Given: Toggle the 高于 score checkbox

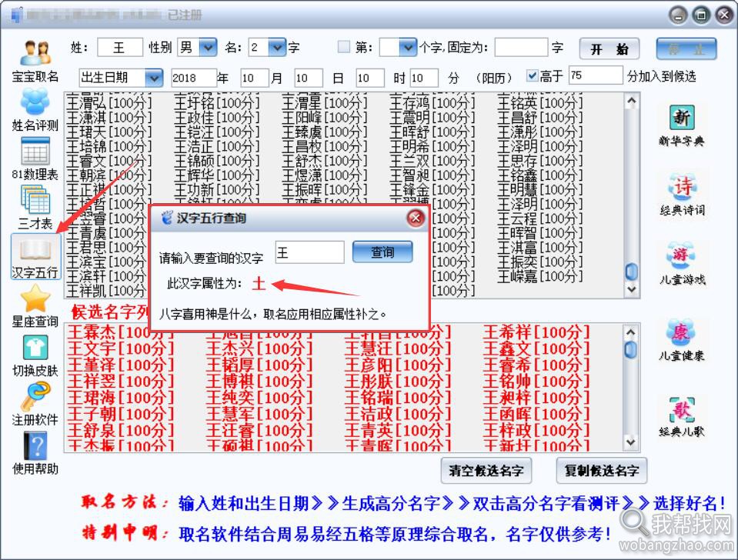Looking at the screenshot, I should (532, 75).
